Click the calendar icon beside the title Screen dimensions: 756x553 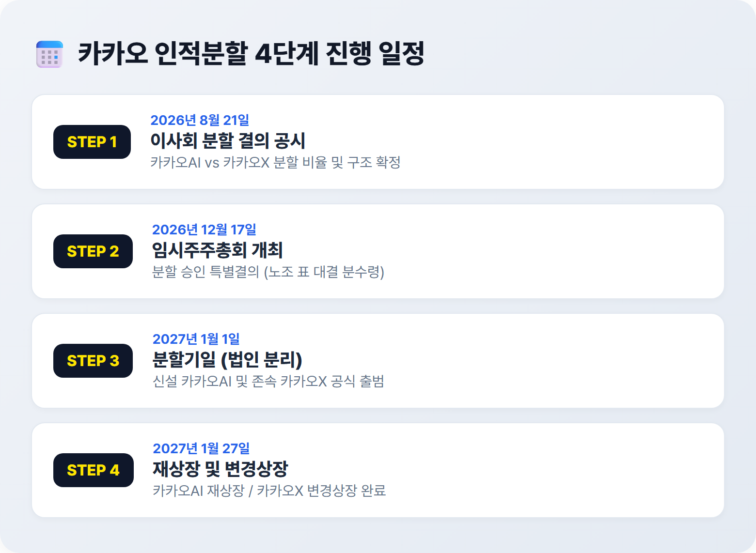tap(49, 54)
